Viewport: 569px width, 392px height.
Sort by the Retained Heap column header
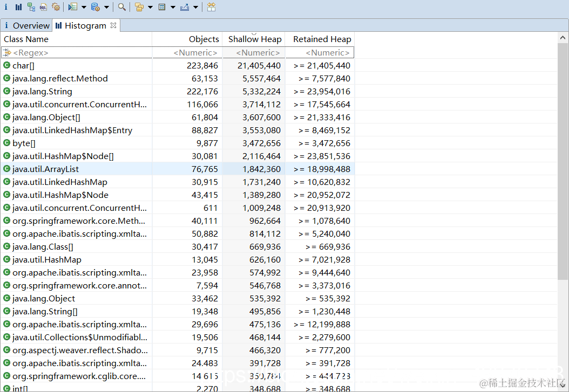click(320, 39)
